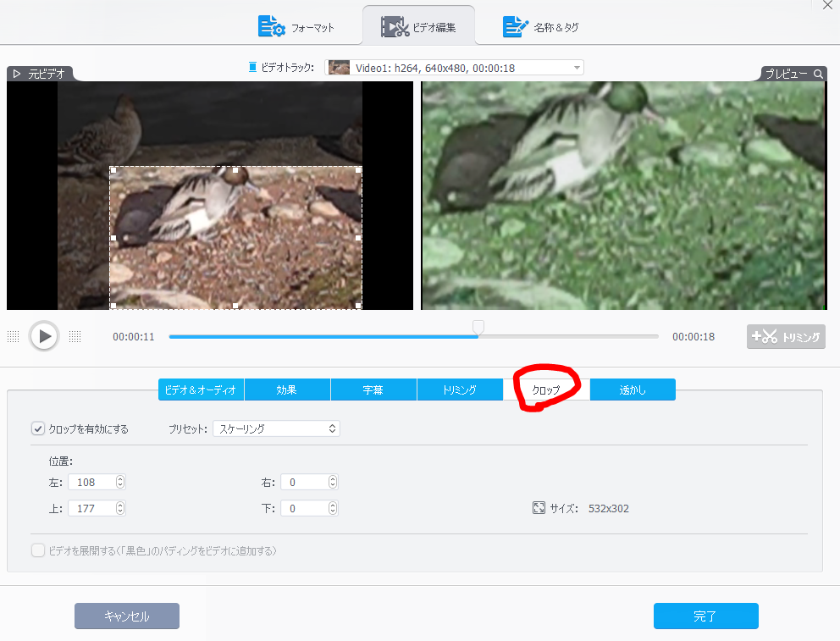Click the resize icon next to サイズ
840x641 pixels.
click(539, 508)
